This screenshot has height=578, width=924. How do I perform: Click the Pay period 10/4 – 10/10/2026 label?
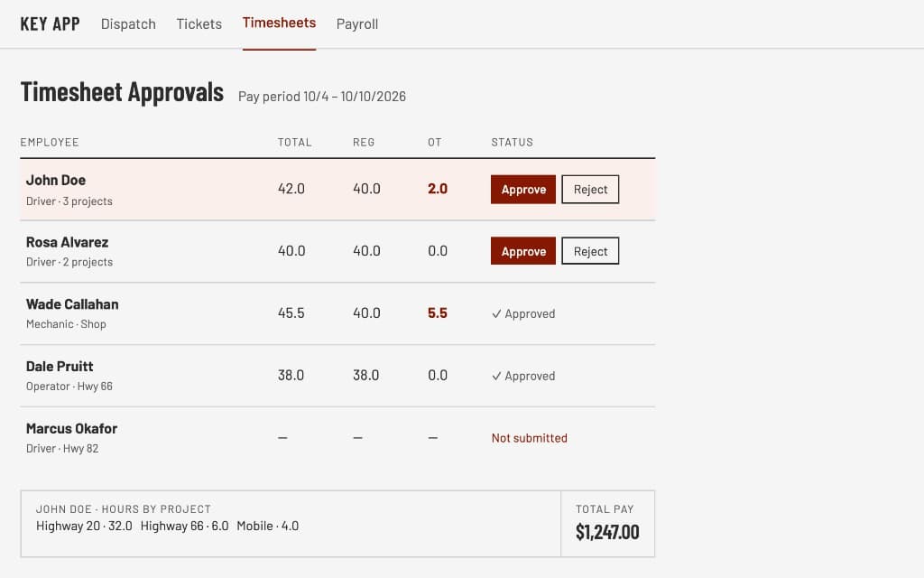click(x=322, y=97)
